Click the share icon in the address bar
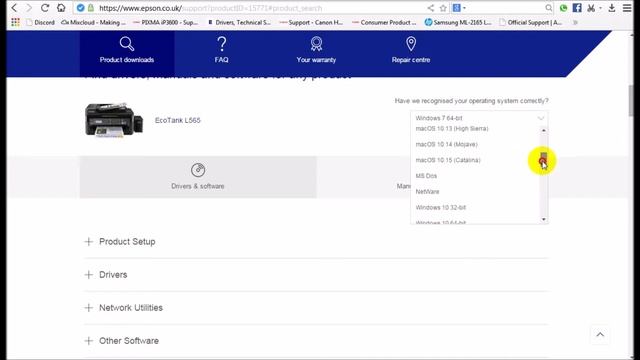640x360 pixels. [x=431, y=8]
